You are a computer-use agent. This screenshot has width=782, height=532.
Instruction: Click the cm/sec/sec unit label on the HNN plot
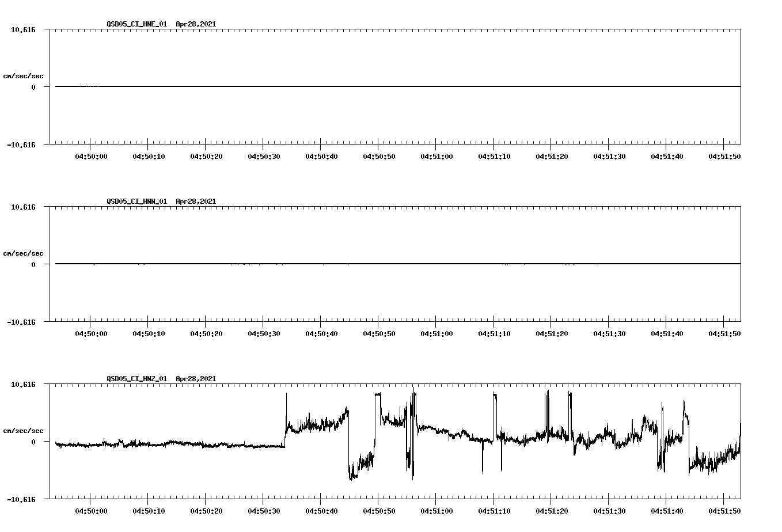pyautogui.click(x=24, y=252)
